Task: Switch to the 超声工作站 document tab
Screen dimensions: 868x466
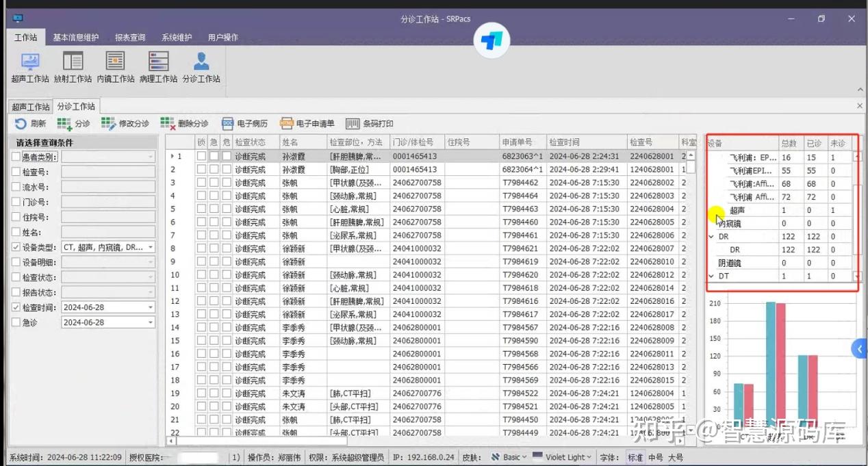Action: pyautogui.click(x=30, y=107)
